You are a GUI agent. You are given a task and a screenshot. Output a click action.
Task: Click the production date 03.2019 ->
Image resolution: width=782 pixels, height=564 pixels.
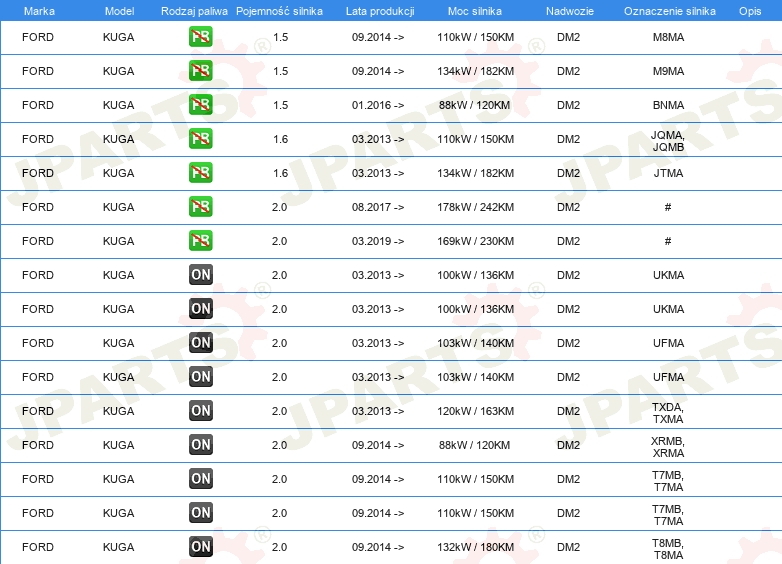[378, 241]
